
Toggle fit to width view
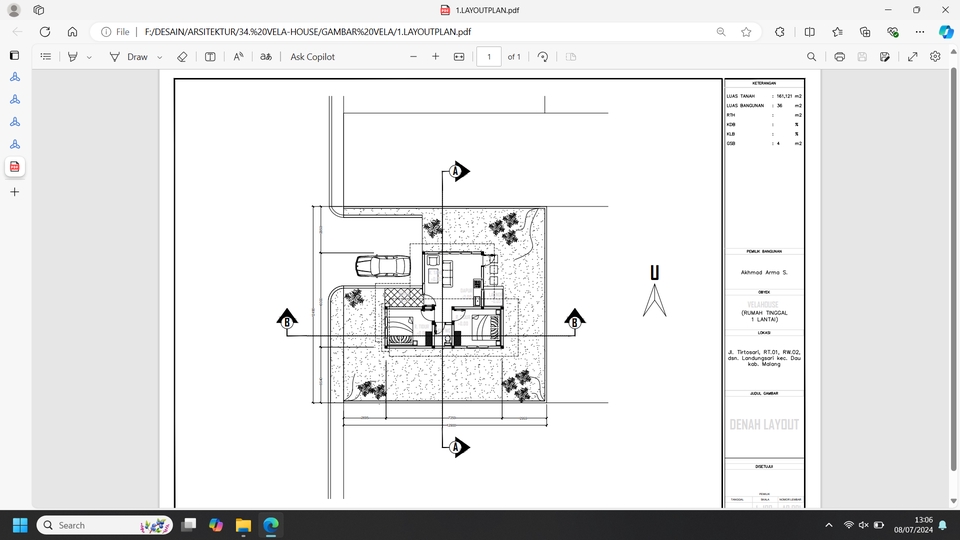pyautogui.click(x=459, y=56)
